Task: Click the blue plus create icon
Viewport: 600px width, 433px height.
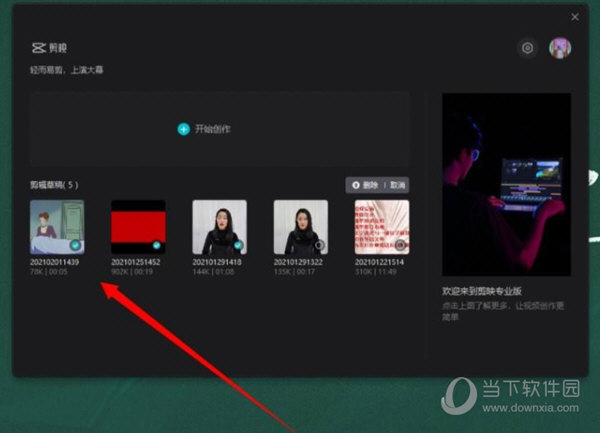Action: pos(184,129)
